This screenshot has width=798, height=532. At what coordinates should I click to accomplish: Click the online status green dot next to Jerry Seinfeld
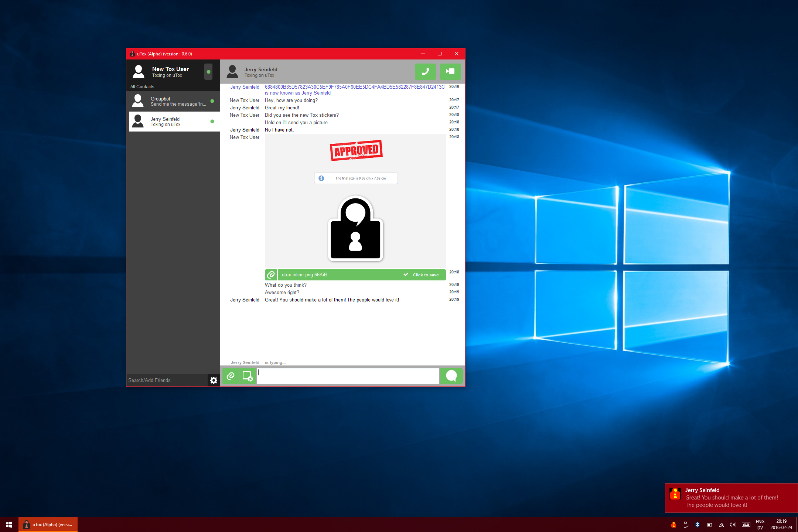212,122
